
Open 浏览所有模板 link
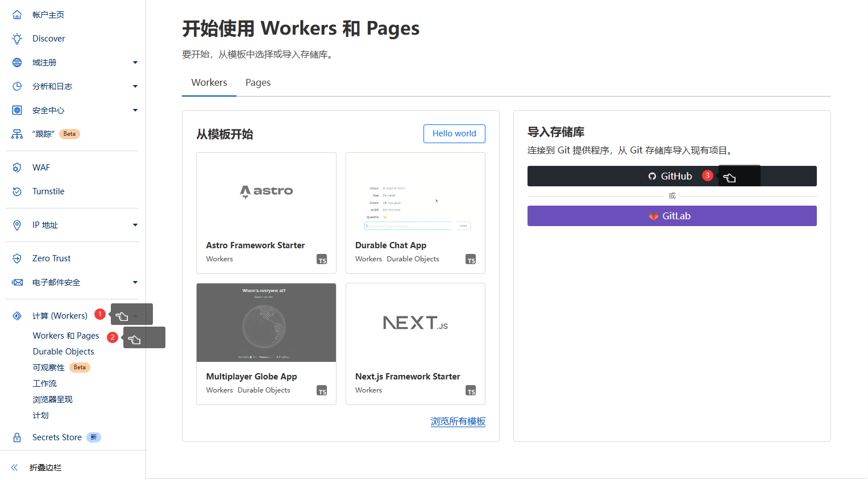tap(458, 421)
